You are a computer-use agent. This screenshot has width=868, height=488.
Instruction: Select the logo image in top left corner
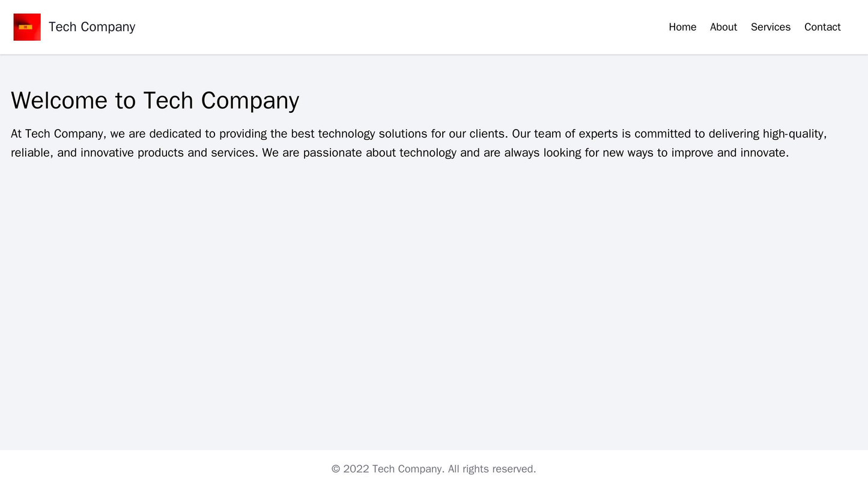coord(26,26)
